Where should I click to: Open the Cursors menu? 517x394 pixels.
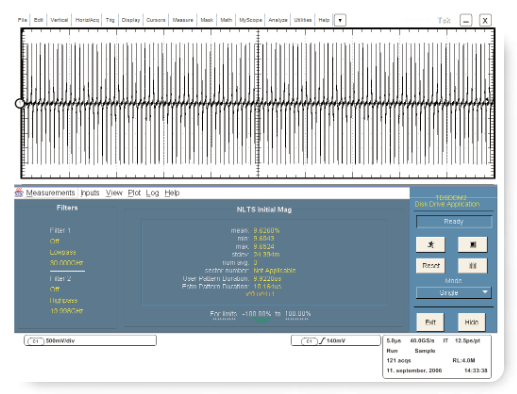point(156,20)
